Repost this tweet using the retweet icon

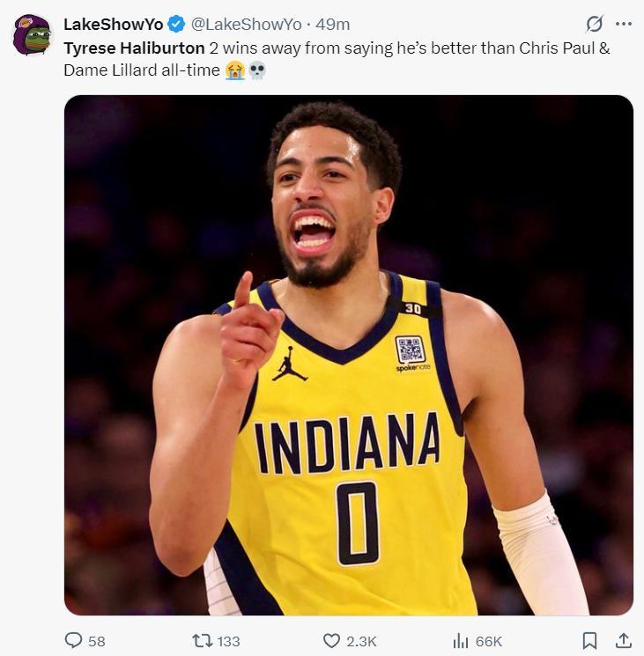coord(203,641)
